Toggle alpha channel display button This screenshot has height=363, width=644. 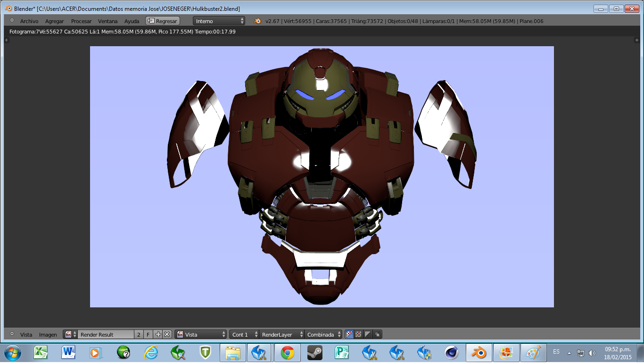point(358,334)
